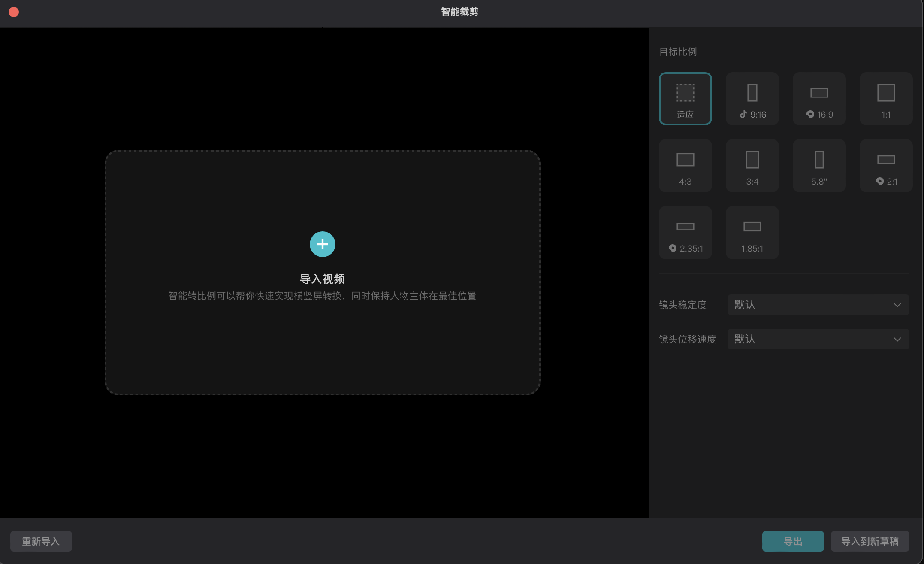Click the 导入视频 label text
This screenshot has height=564, width=924.
pos(322,279)
